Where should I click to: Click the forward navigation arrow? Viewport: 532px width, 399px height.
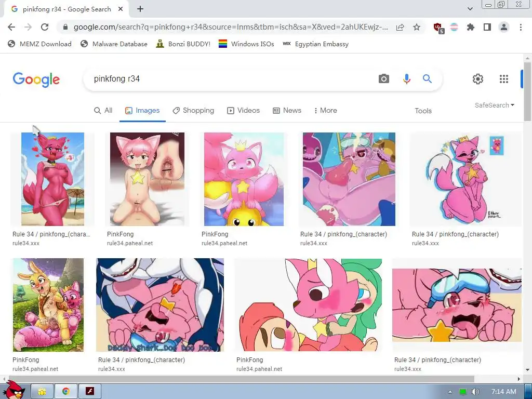click(x=28, y=27)
